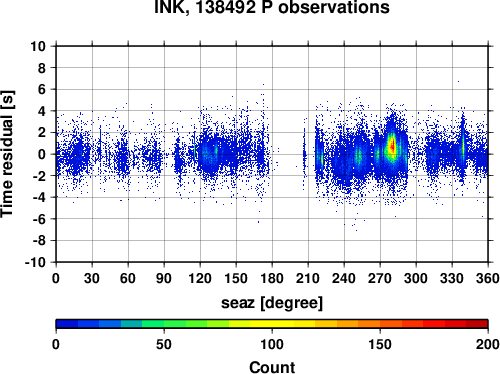This screenshot has width=500, height=374.
Task: Click the plot title INK P observations
Action: coord(272,7)
